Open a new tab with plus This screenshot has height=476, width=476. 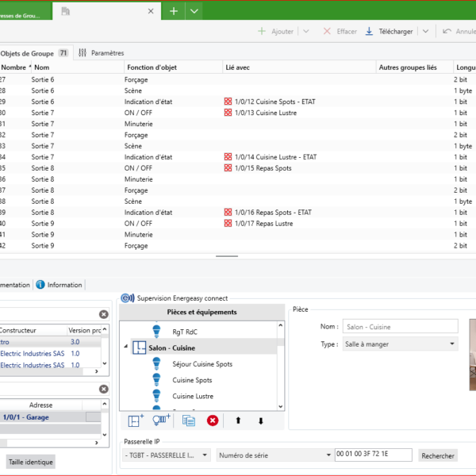coord(174,10)
